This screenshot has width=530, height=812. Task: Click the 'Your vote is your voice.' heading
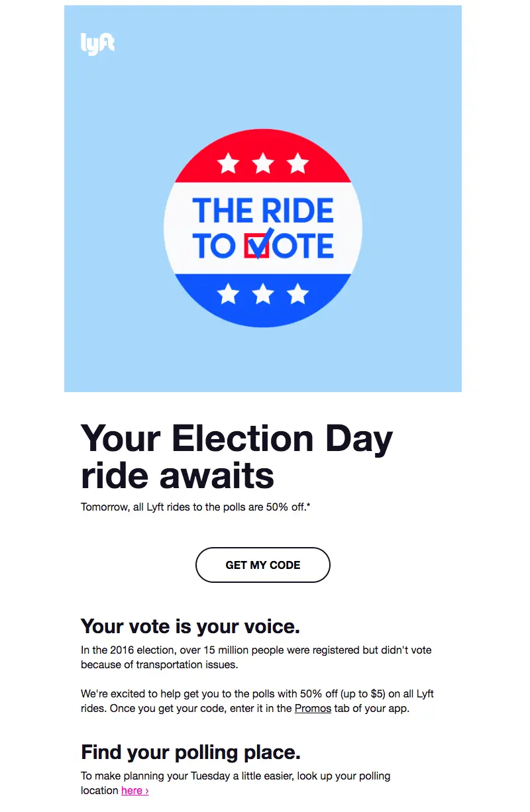[190, 626]
